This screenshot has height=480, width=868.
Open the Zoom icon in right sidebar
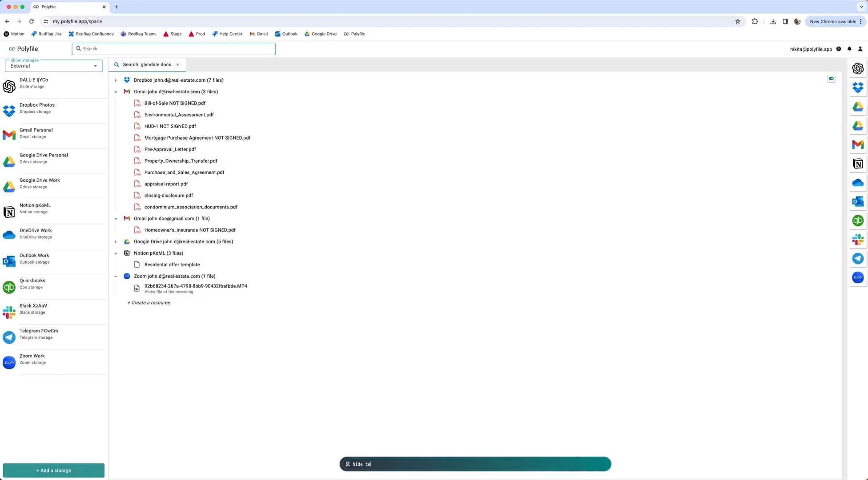(x=858, y=277)
